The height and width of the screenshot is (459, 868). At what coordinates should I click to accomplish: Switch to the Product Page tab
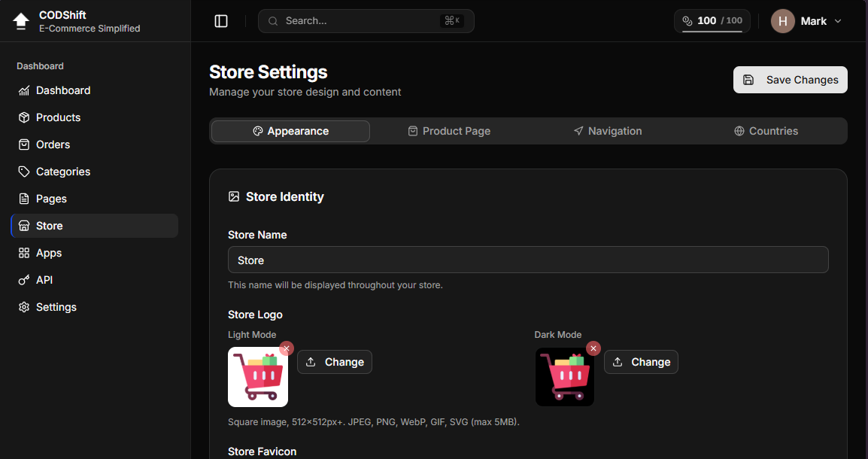449,131
